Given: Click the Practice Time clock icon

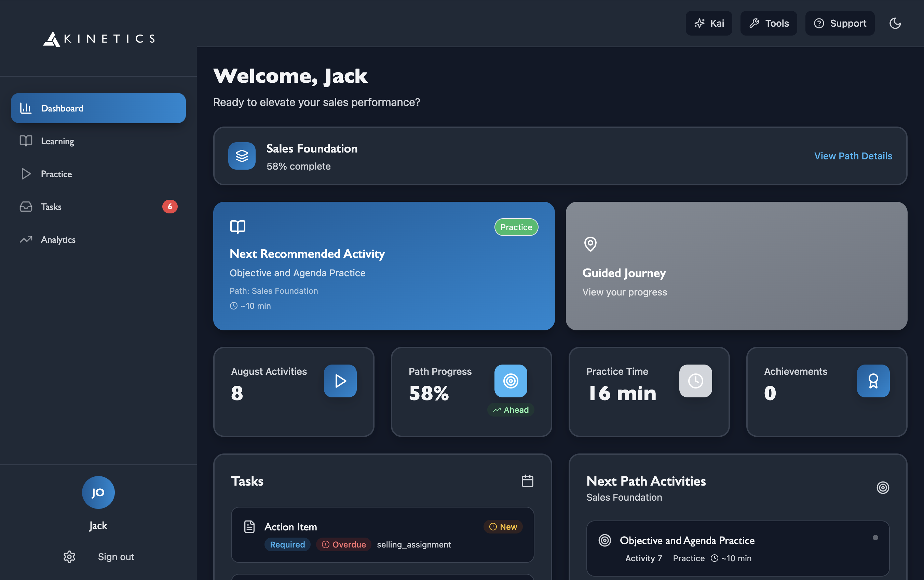Looking at the screenshot, I should click(x=696, y=381).
